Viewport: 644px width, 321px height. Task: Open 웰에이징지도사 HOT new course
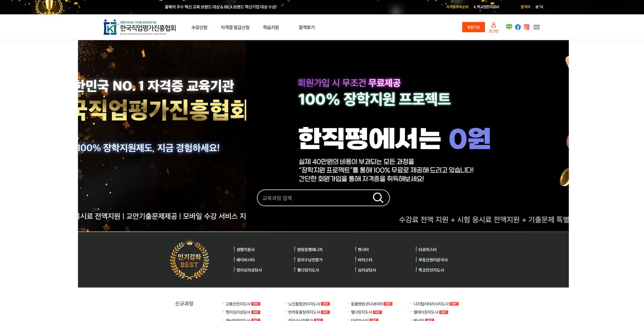[x=426, y=312]
